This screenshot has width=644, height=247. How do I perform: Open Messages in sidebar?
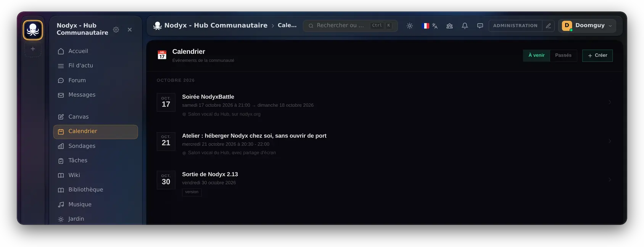pos(95,95)
